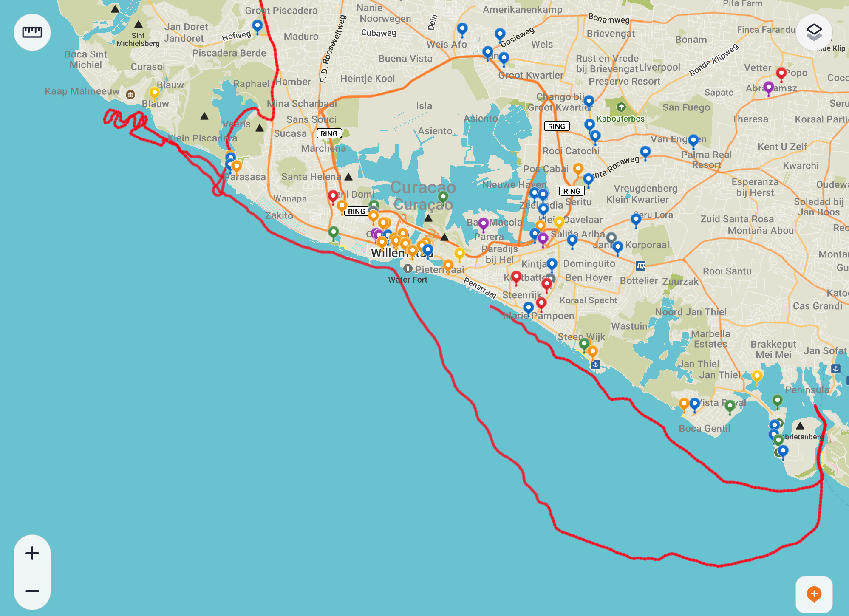
Task: Click the blue pin near Hofweg
Action: [x=257, y=25]
